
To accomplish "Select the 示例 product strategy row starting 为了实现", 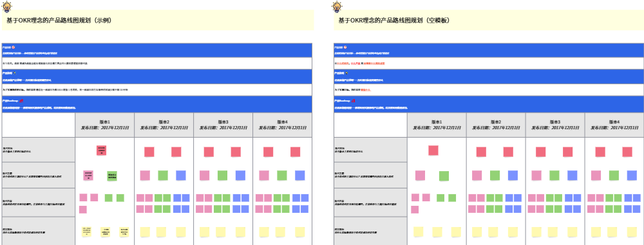I will [157, 90].
